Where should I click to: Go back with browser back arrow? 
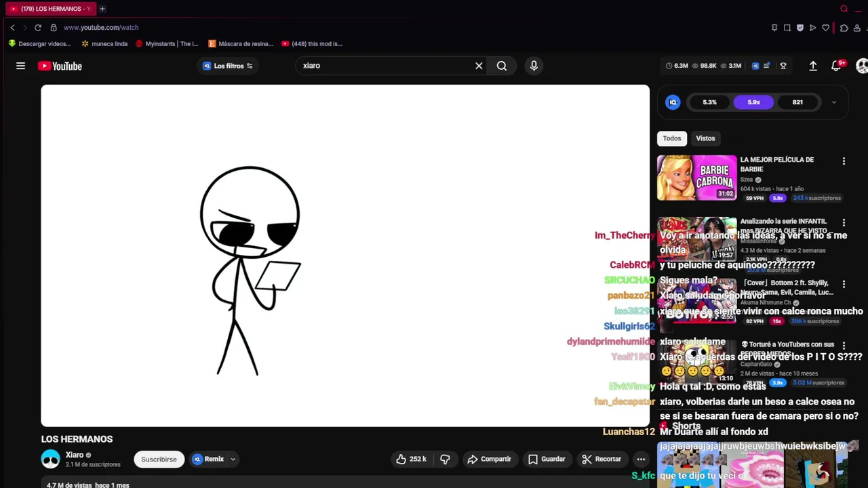pyautogui.click(x=12, y=28)
